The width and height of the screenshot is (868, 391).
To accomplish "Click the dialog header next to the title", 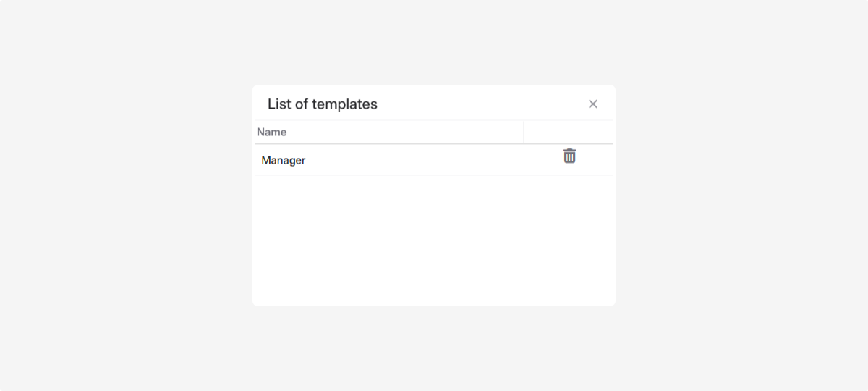I will point(477,104).
